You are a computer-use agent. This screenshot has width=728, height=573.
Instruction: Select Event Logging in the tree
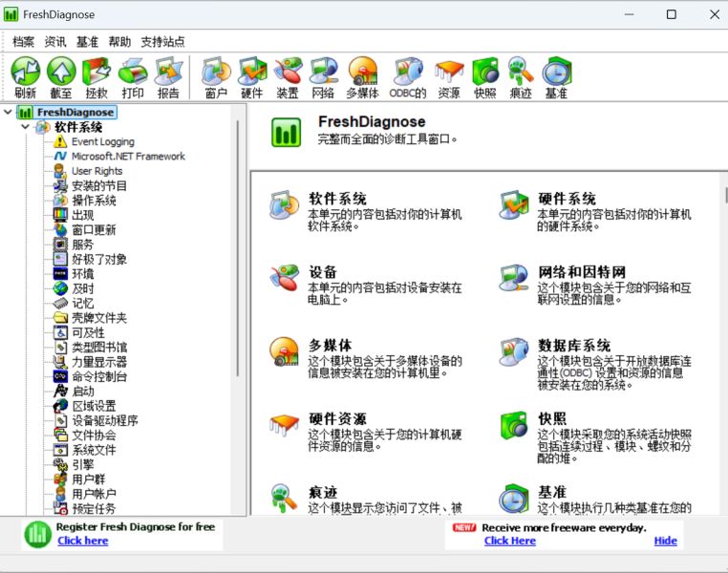(102, 141)
